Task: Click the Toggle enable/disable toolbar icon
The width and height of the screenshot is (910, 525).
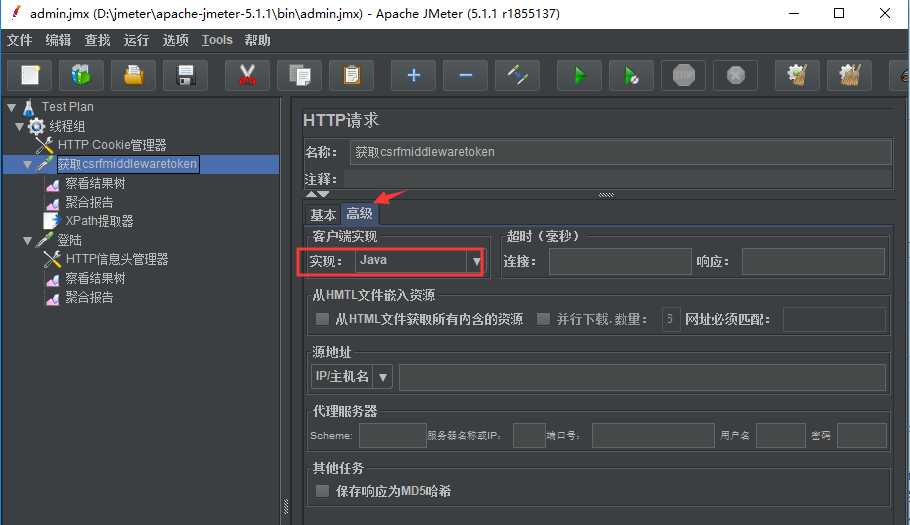Action: [517, 75]
